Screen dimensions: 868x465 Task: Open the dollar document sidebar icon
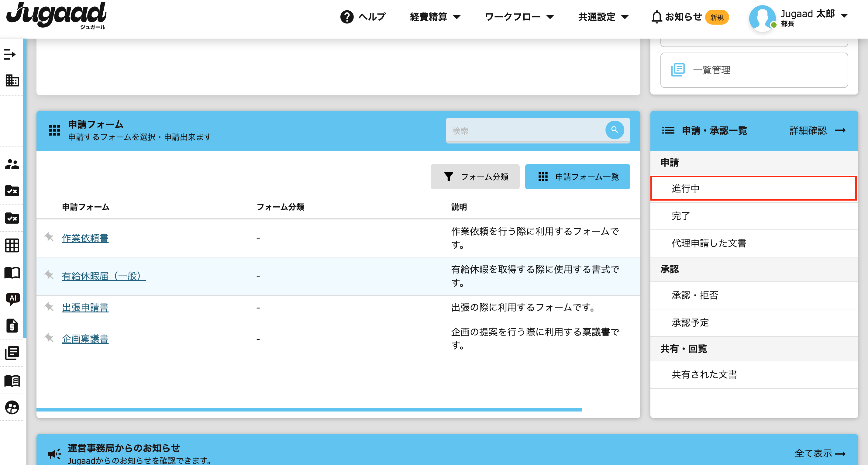(x=12, y=325)
